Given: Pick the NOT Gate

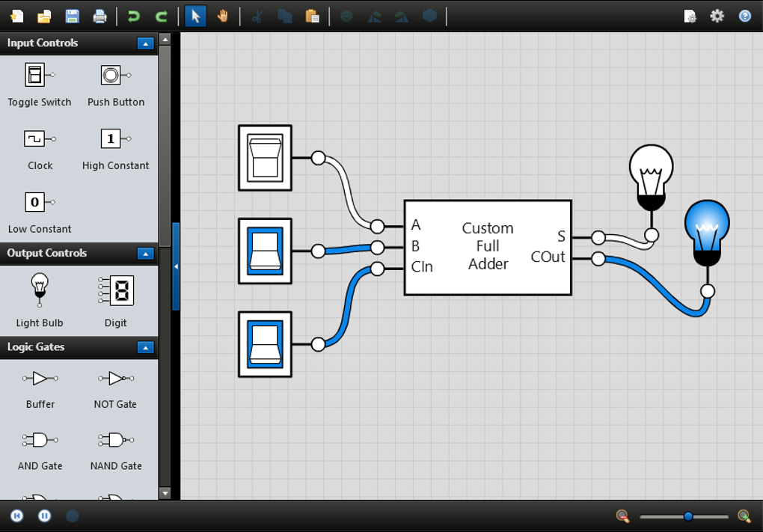Looking at the screenshot, I should coord(116,389).
